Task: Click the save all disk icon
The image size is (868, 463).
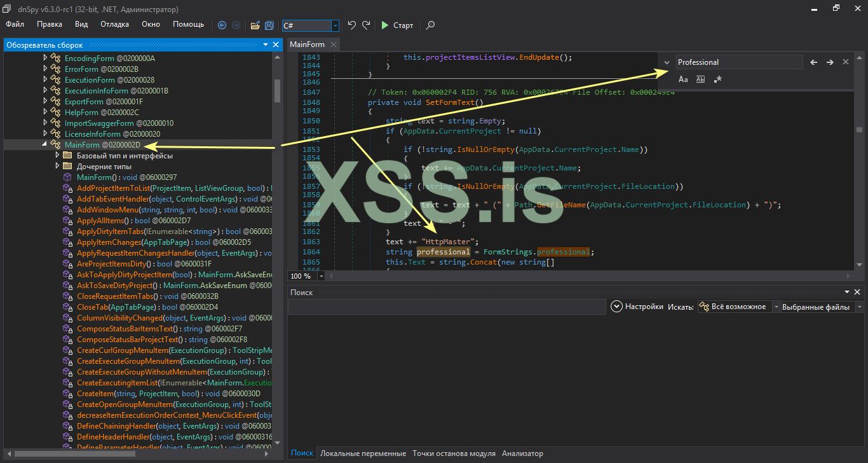Action: click(269, 25)
